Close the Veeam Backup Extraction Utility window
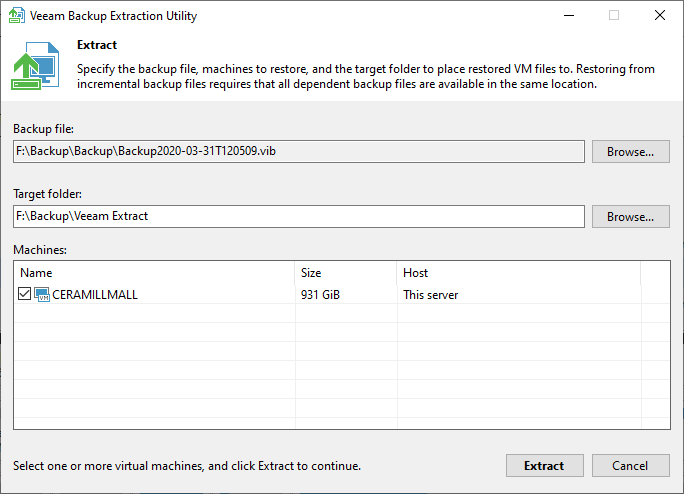The image size is (684, 494). (x=659, y=16)
